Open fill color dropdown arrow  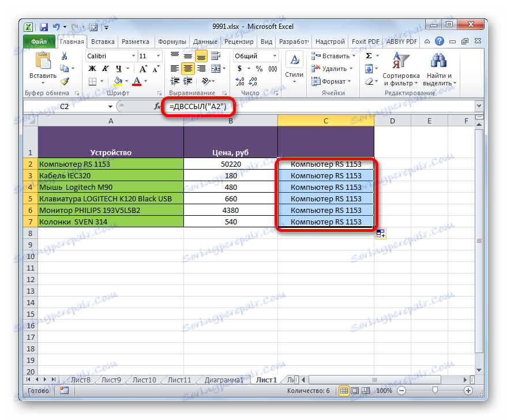[x=126, y=81]
